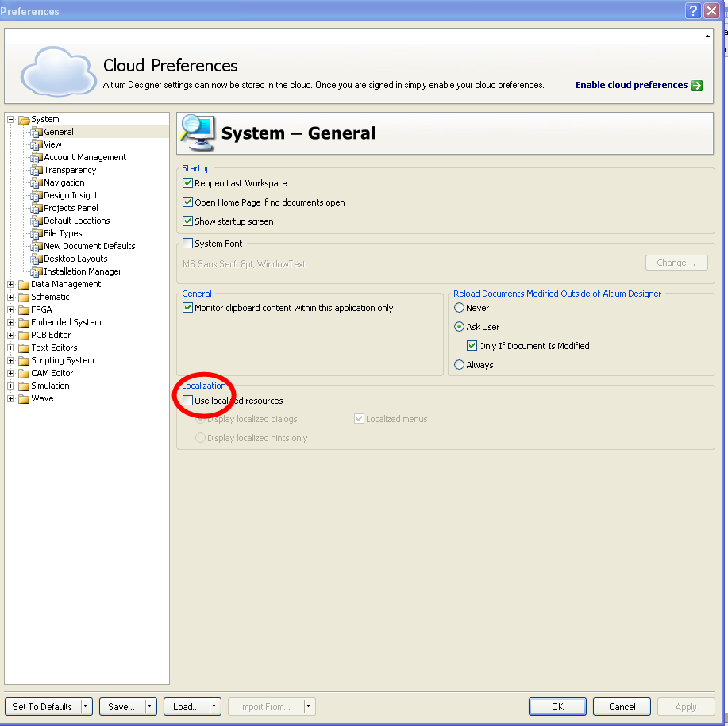
Task: Select the Installation Manager tree label
Action: (83, 271)
